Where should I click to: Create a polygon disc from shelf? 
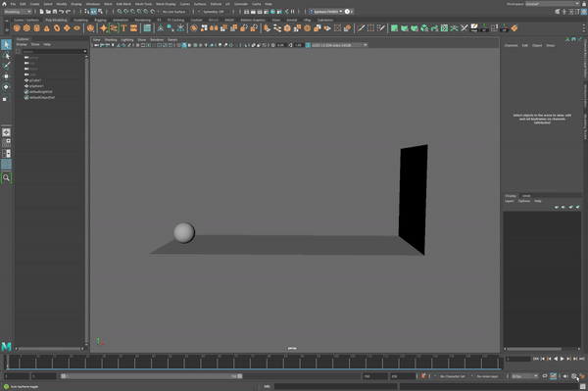(x=76, y=28)
